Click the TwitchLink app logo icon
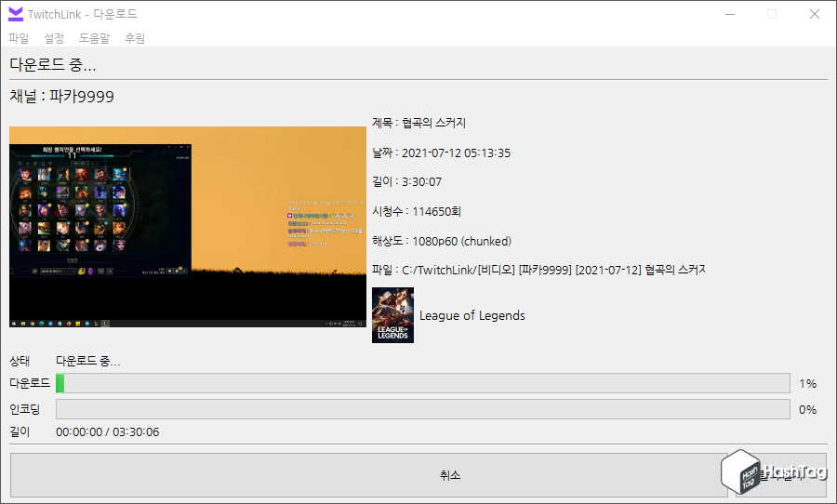 point(16,14)
